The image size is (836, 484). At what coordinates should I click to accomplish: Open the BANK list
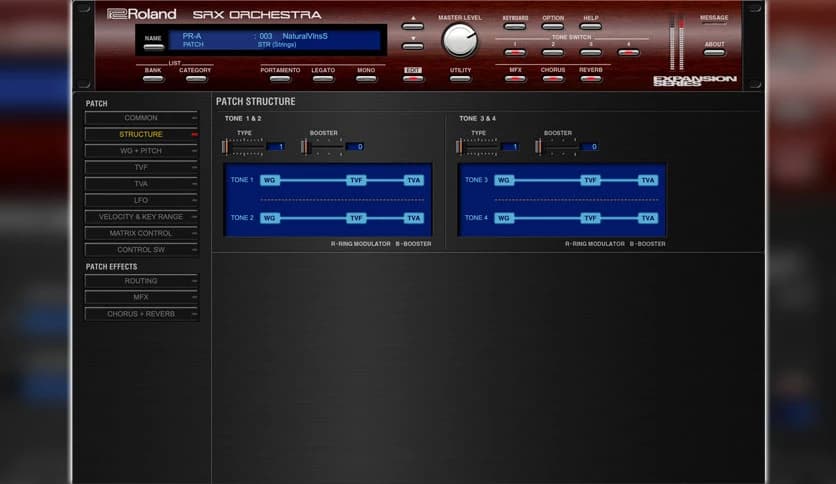tap(153, 78)
